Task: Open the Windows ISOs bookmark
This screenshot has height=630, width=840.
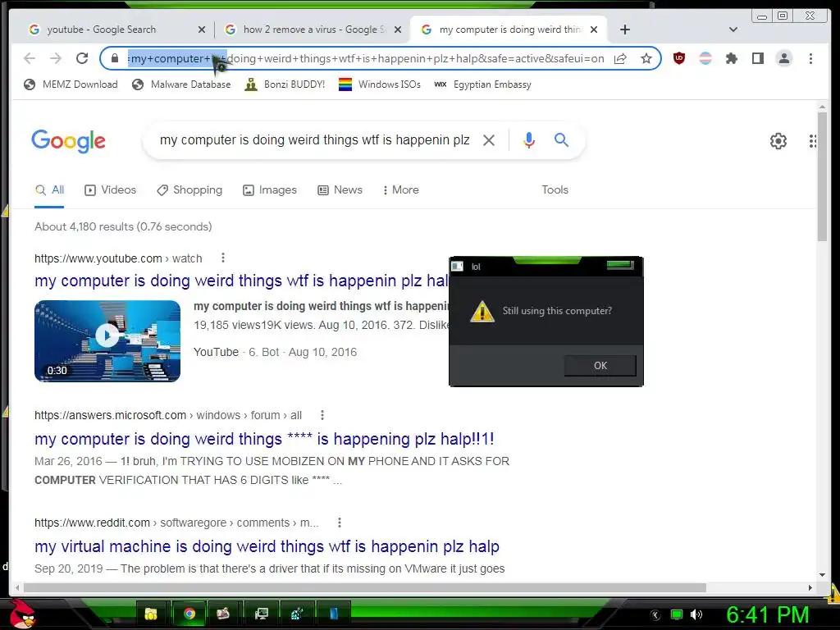Action: point(380,84)
